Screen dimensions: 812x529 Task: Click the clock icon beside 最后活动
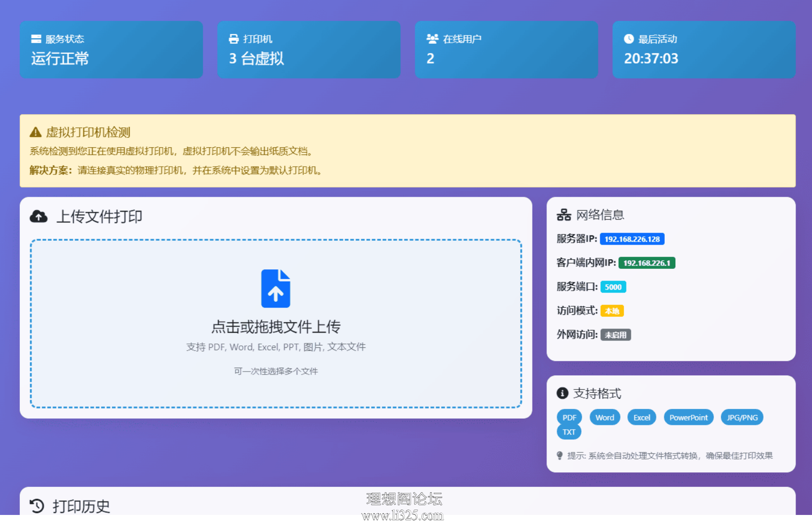pos(629,39)
